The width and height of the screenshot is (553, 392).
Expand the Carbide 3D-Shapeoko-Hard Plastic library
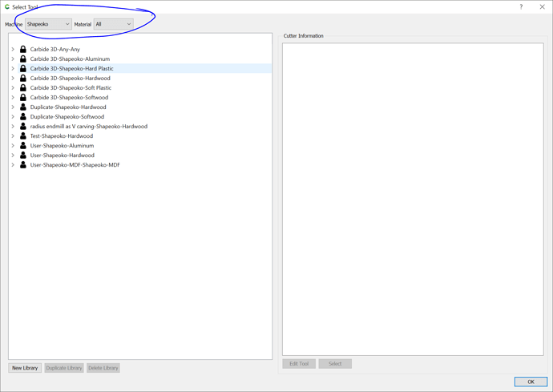coord(13,68)
